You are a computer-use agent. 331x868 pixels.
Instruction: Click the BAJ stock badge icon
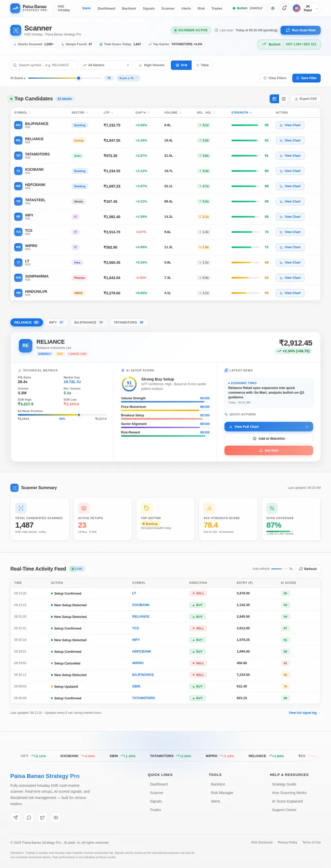click(18, 125)
